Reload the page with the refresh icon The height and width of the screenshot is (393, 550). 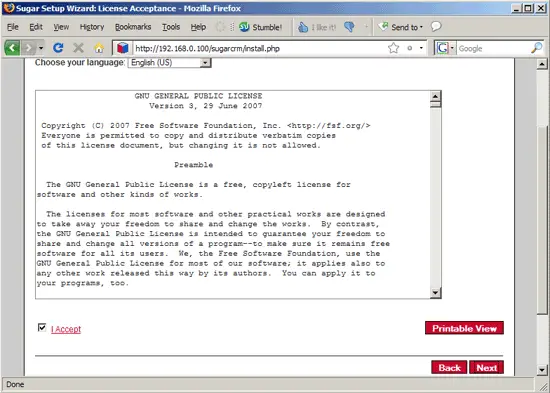tap(58, 48)
